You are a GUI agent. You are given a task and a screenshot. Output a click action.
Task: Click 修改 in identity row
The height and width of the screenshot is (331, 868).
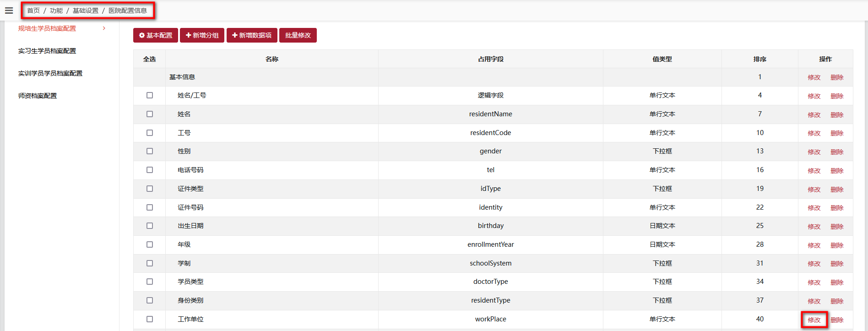[x=814, y=208]
